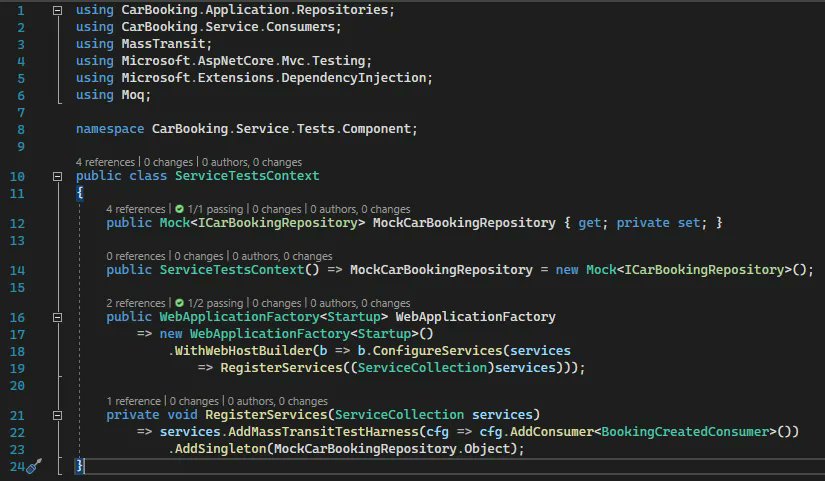Open '4 references' CodeLens above MockCarBookingRepository property
This screenshot has height=481, width=825.
[x=136, y=209]
